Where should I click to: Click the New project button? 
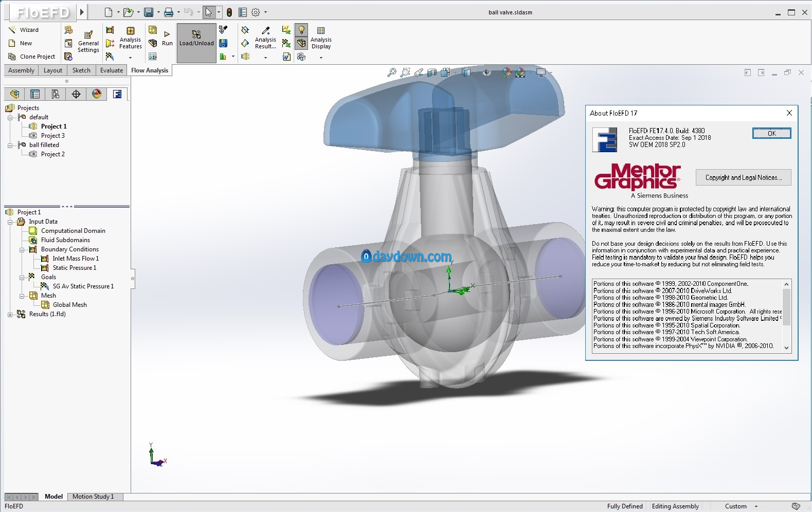click(21, 43)
